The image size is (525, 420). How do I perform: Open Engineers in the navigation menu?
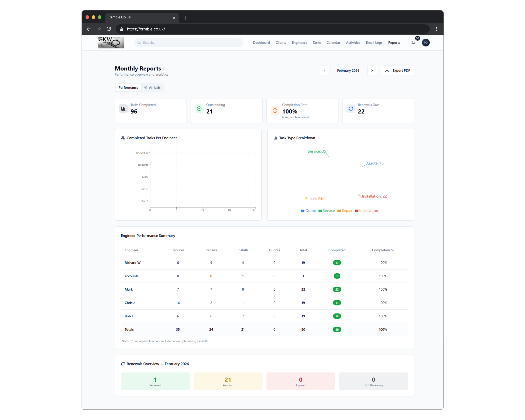(299, 43)
